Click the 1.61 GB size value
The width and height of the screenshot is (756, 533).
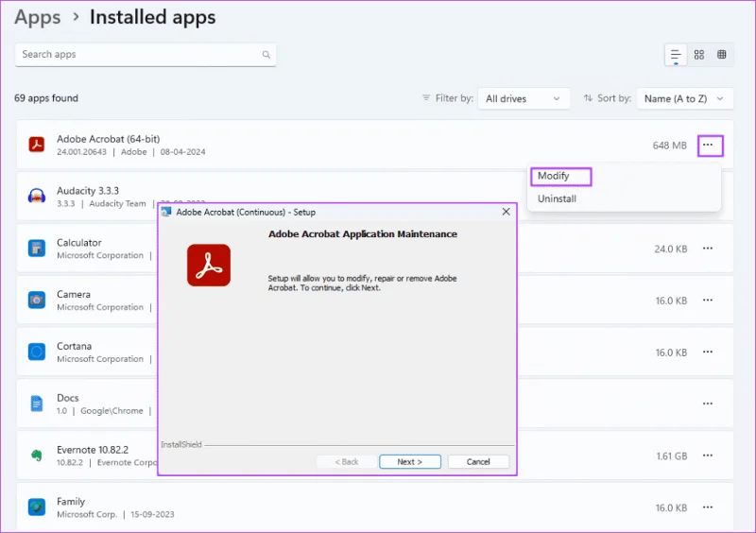672,456
